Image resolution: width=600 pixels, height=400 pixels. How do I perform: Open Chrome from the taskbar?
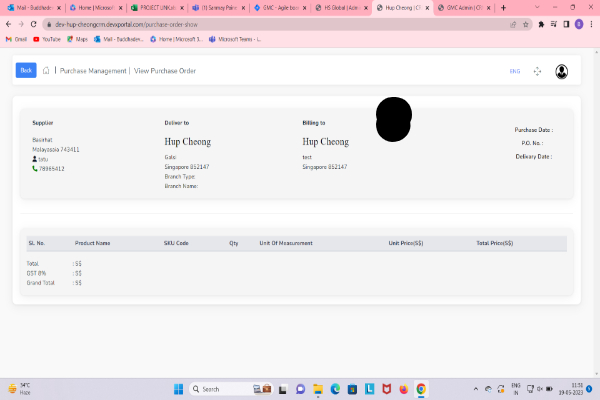pos(421,389)
